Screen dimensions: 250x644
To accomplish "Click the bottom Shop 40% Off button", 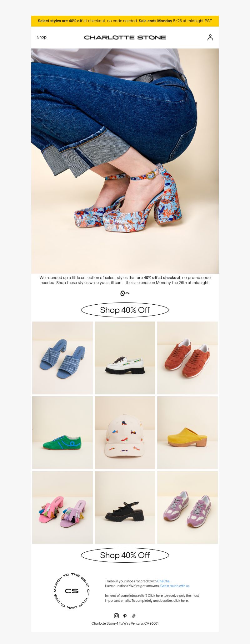I will [x=125, y=555].
